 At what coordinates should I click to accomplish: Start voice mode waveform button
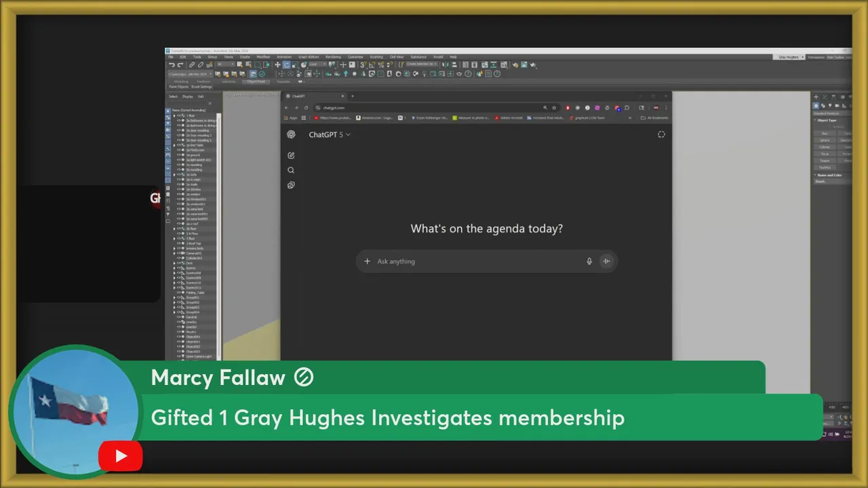(606, 261)
